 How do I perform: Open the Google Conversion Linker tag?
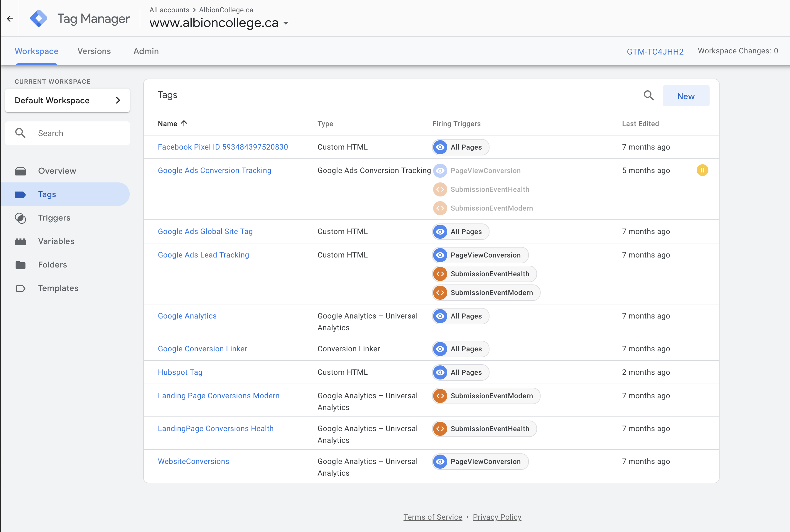[x=202, y=349]
